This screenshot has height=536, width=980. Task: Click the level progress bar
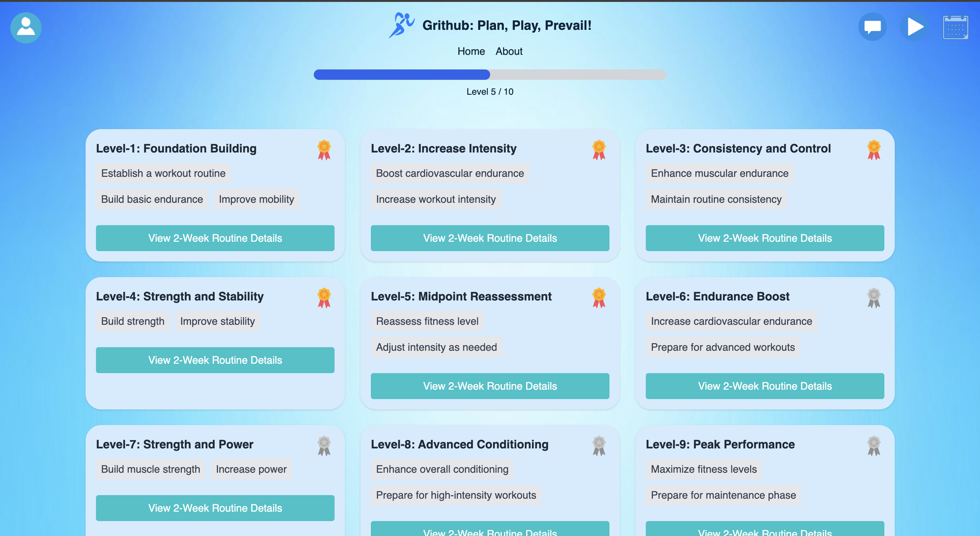490,75
